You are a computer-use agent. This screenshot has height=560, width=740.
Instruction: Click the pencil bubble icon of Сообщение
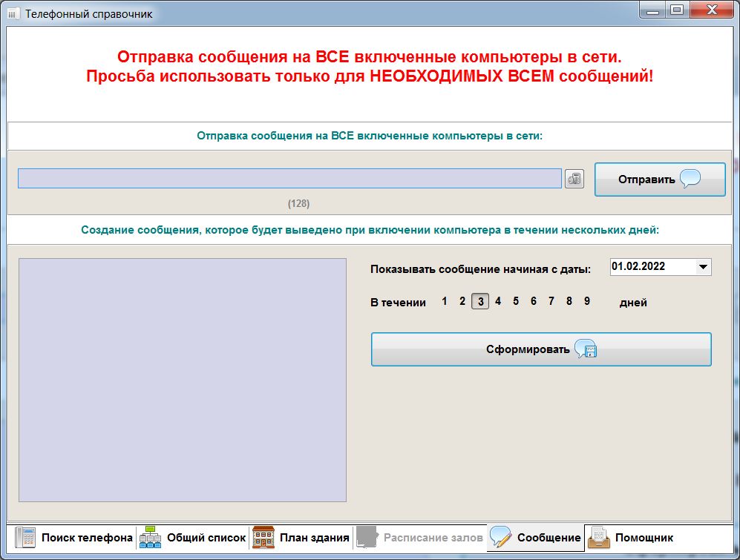[x=500, y=537]
